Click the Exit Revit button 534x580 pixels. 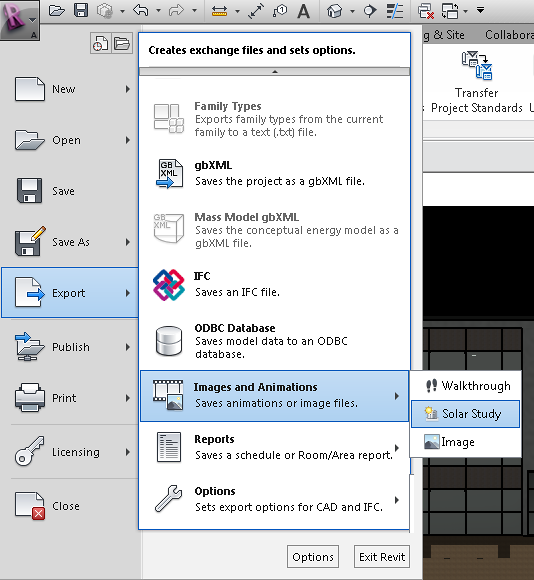point(382,556)
